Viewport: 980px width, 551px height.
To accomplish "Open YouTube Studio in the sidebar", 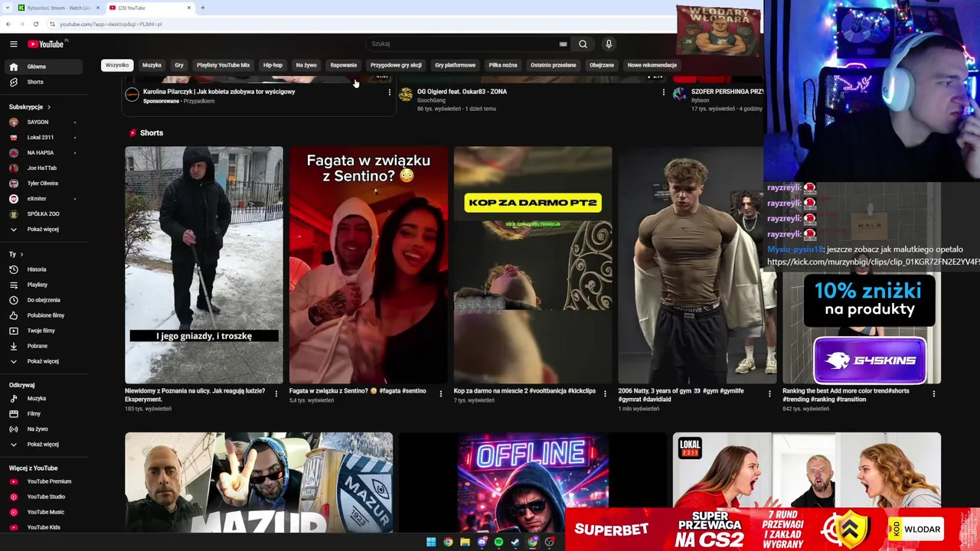I will [42, 497].
